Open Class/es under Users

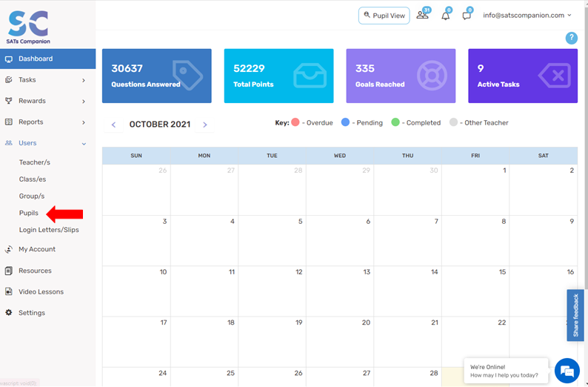click(33, 179)
